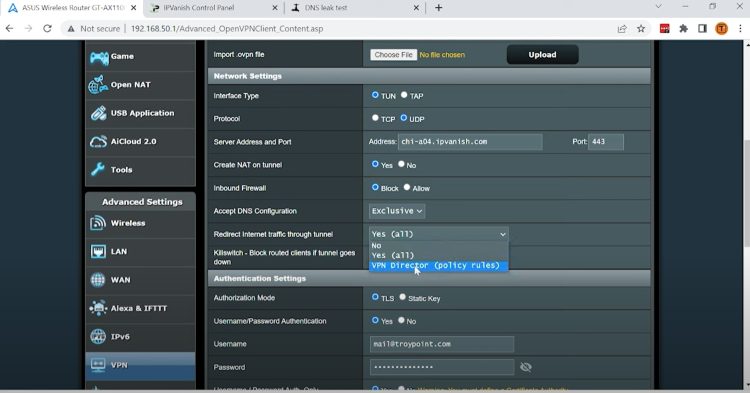Open the tab search chevron

(658, 7)
